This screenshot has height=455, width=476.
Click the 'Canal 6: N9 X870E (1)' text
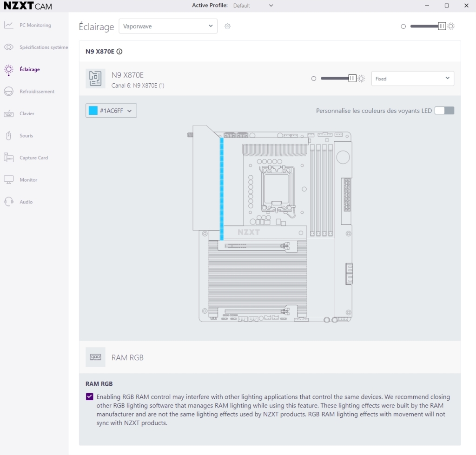[x=138, y=86]
